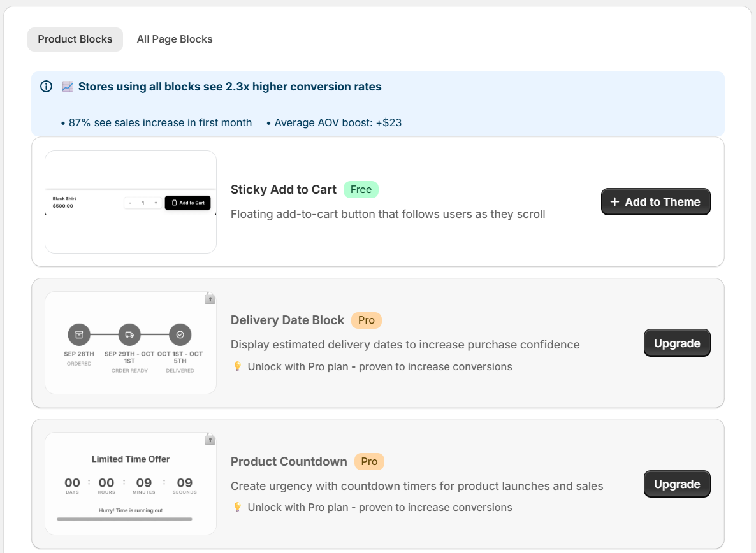756x553 pixels.
Task: Click the black Add to Cart preview button
Action: pyautogui.click(x=188, y=203)
